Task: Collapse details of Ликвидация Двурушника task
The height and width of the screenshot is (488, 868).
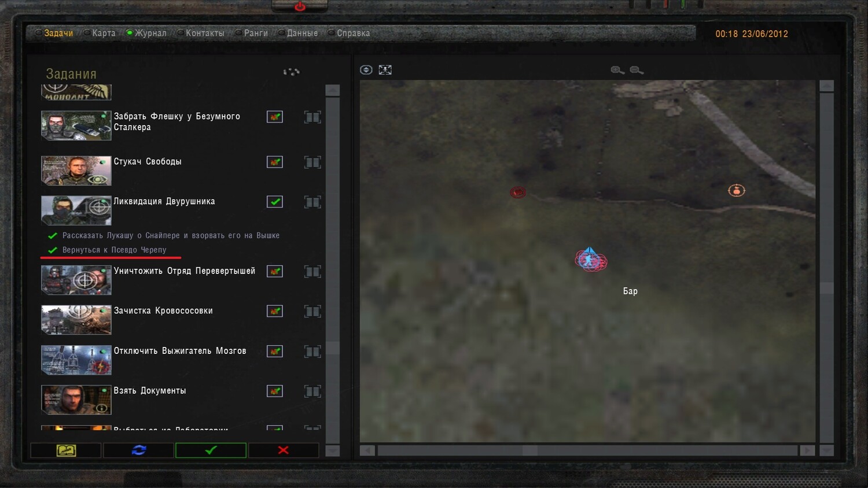Action: pyautogui.click(x=312, y=202)
